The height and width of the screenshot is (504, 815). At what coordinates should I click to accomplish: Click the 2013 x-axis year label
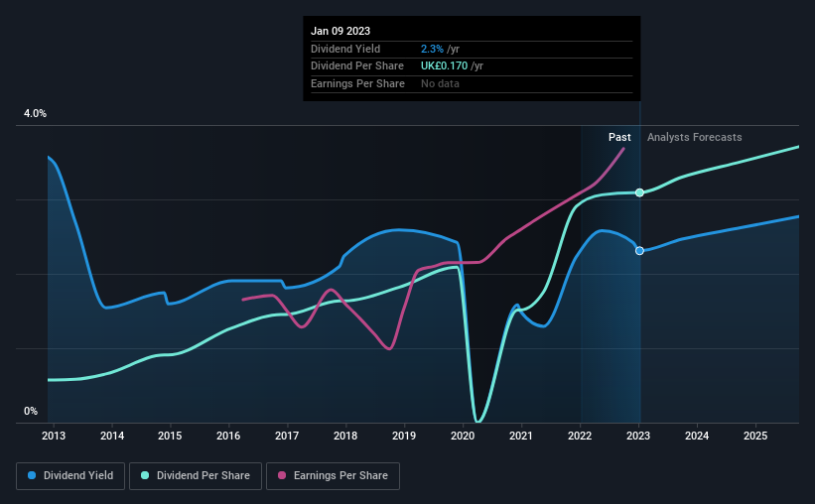click(x=54, y=436)
